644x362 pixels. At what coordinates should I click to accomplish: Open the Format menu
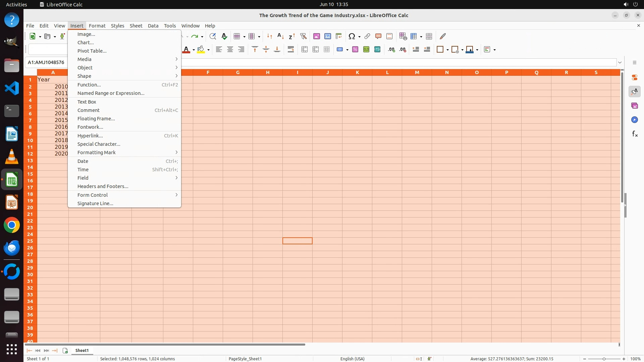pyautogui.click(x=97, y=26)
